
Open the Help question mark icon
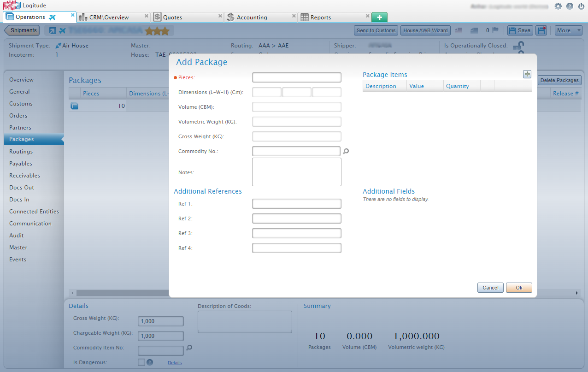[570, 6]
